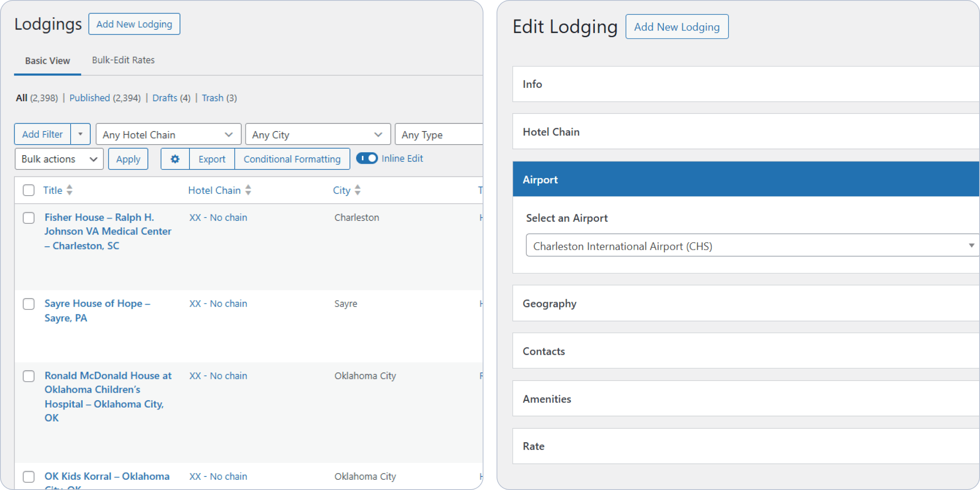
Task: Open the Any City filter dropdown
Action: tap(318, 135)
